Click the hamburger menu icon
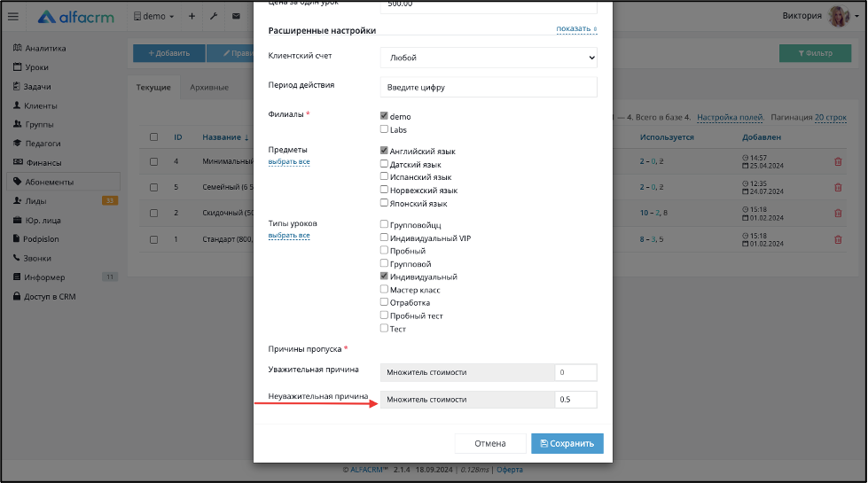 [x=13, y=17]
